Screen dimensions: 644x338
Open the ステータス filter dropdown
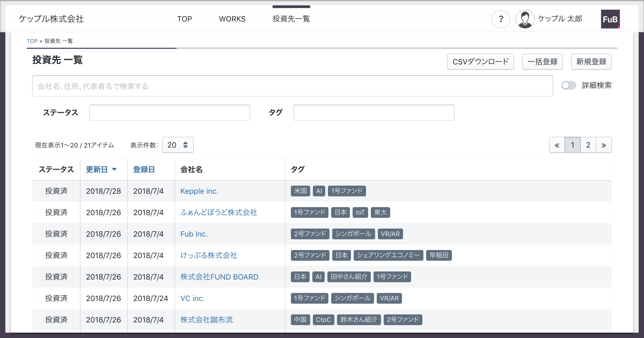[x=169, y=113]
